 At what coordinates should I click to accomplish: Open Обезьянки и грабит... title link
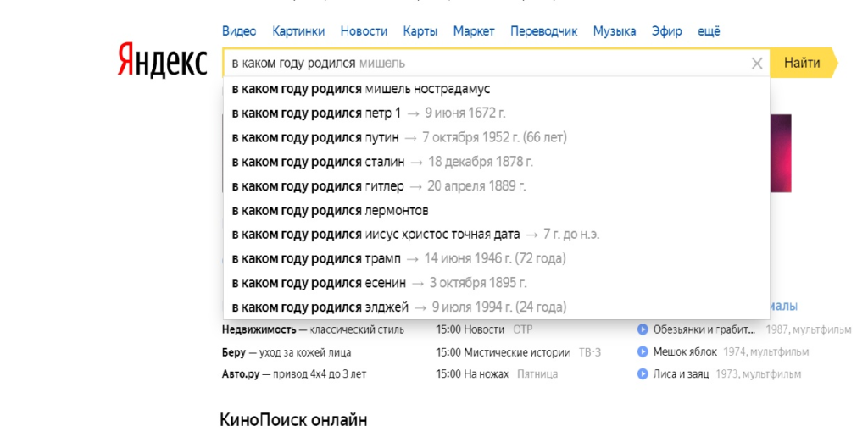tap(704, 329)
